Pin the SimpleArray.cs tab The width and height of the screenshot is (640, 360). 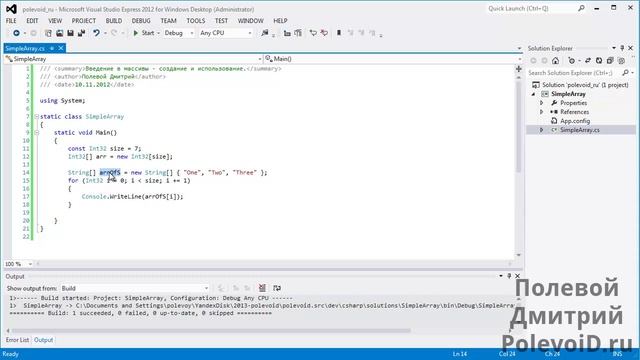[x=52, y=48]
